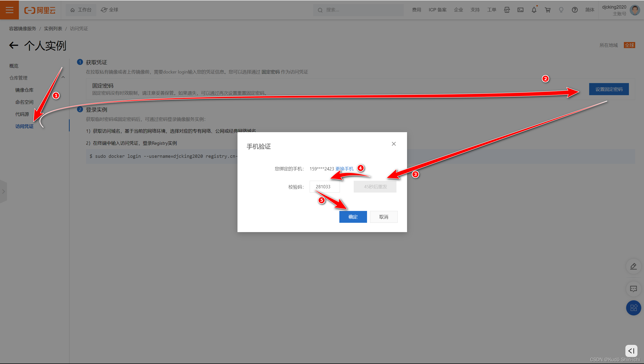644x364 pixels.
Task: Click the blue apps grid floating button
Action: (x=633, y=308)
